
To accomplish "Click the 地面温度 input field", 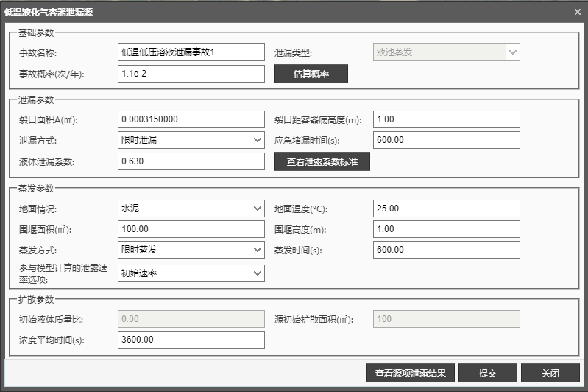I will click(447, 209).
